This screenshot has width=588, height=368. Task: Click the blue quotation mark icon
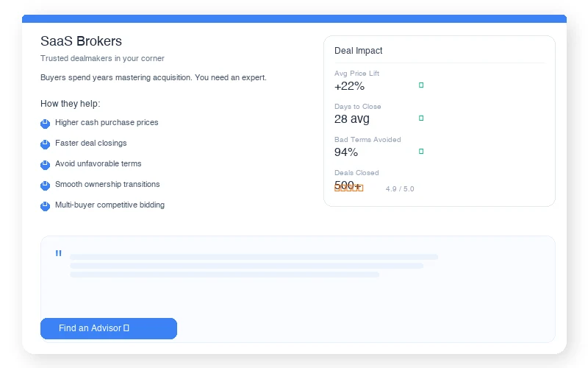tap(58, 254)
